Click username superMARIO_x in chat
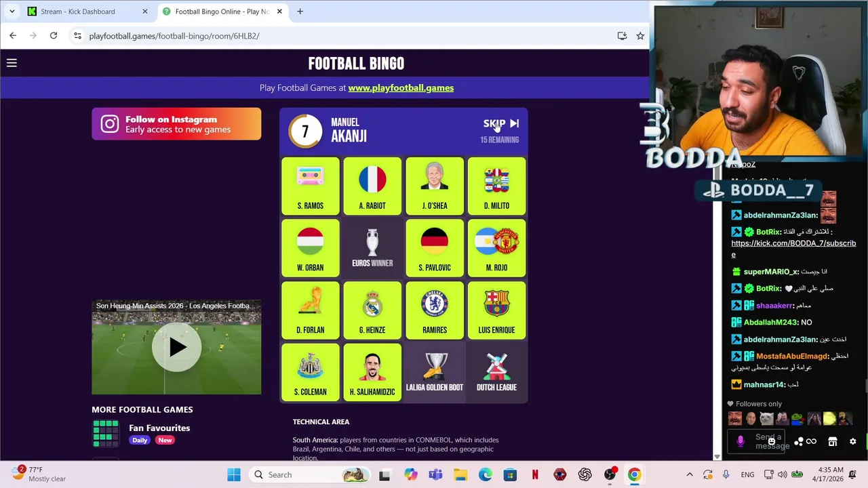 [770, 271]
